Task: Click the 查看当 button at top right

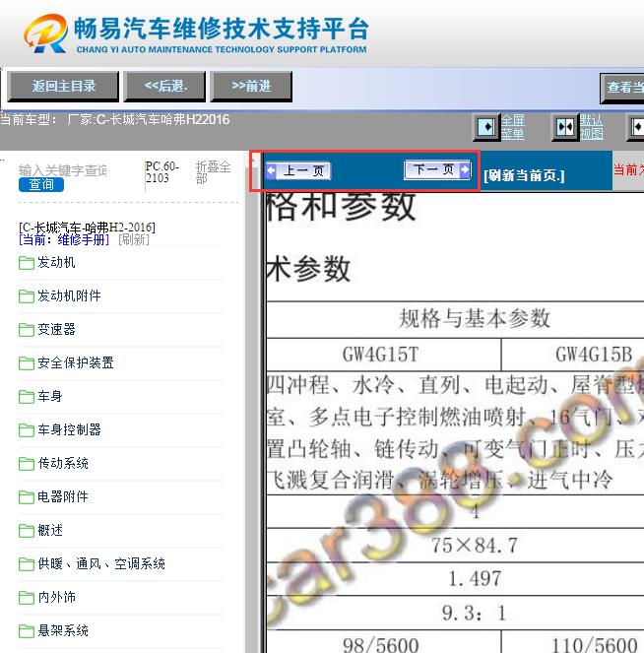Action: [622, 88]
